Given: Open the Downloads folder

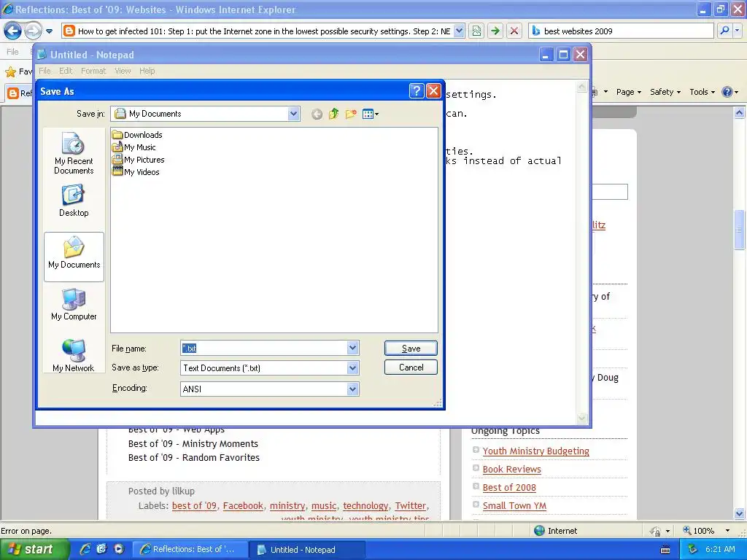Looking at the screenshot, I should [x=137, y=135].
